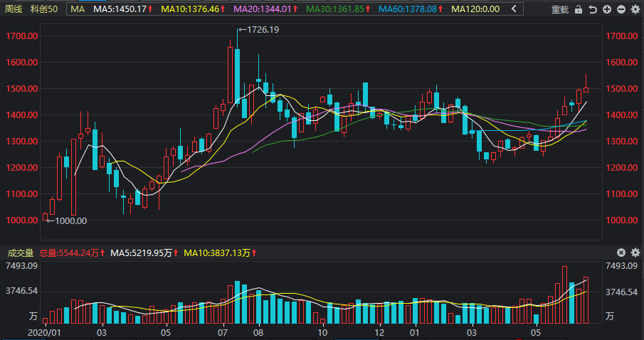Click the 科创50 index name

(44, 9)
